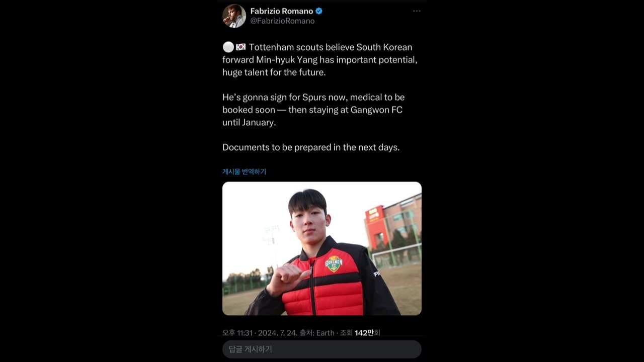Click the tweet's first paragraph about Tottenham scouts
The height and width of the screenshot is (362, 644).
click(319, 60)
